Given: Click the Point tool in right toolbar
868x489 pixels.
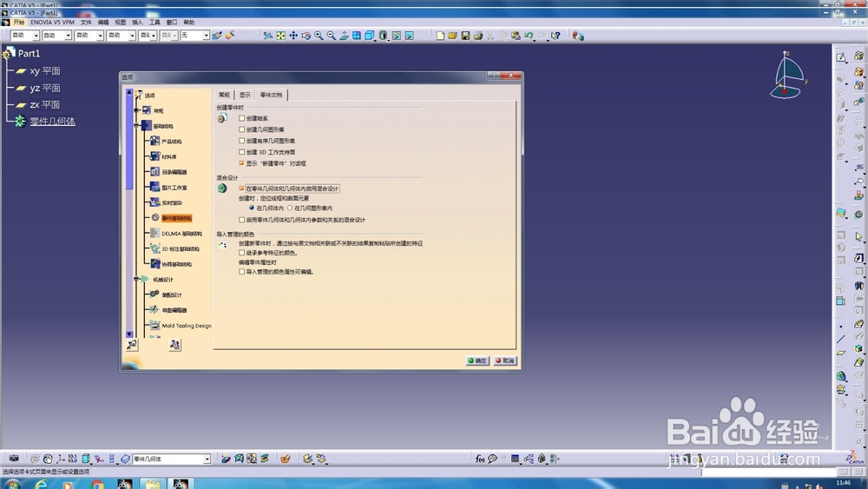Looking at the screenshot, I should click(841, 327).
